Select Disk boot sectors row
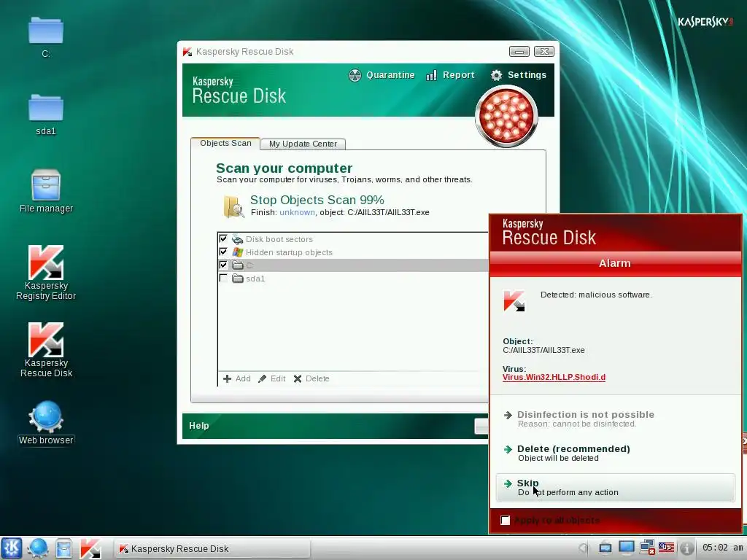747x560 pixels. coord(353,239)
